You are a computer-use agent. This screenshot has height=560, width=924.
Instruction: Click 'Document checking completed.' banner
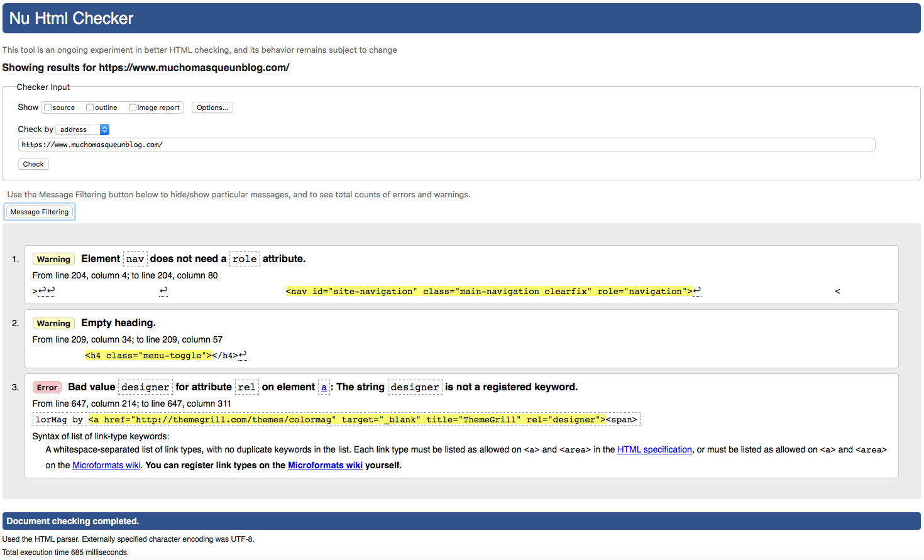coord(461,521)
